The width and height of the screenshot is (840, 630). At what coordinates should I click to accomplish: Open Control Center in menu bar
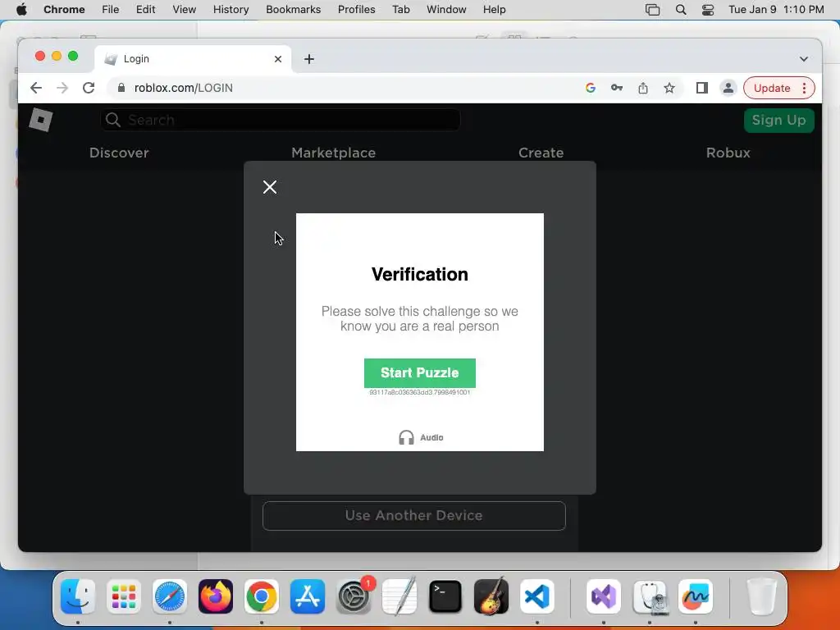(708, 10)
